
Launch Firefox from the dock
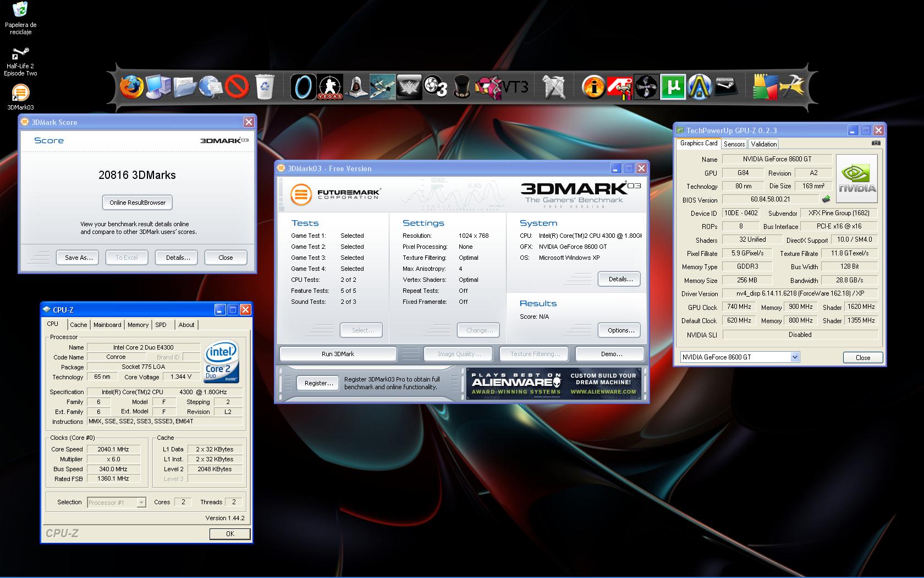click(131, 87)
